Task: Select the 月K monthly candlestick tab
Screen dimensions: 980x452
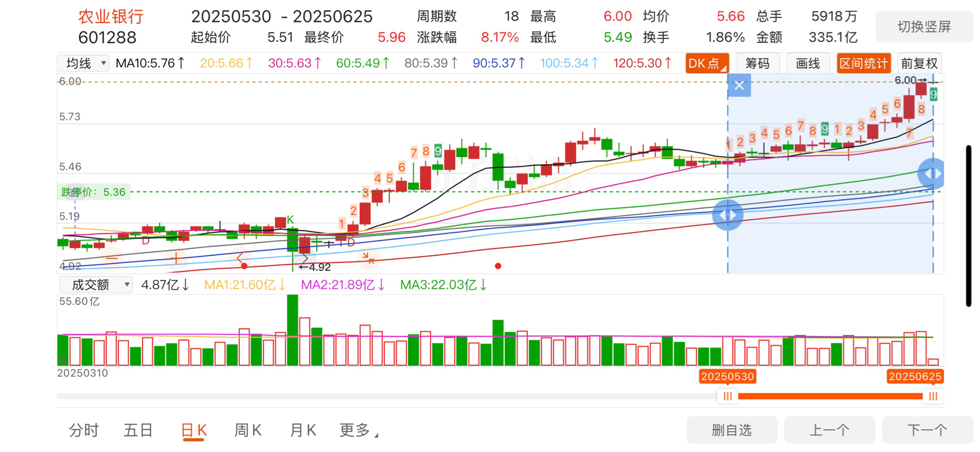Action: tap(303, 431)
